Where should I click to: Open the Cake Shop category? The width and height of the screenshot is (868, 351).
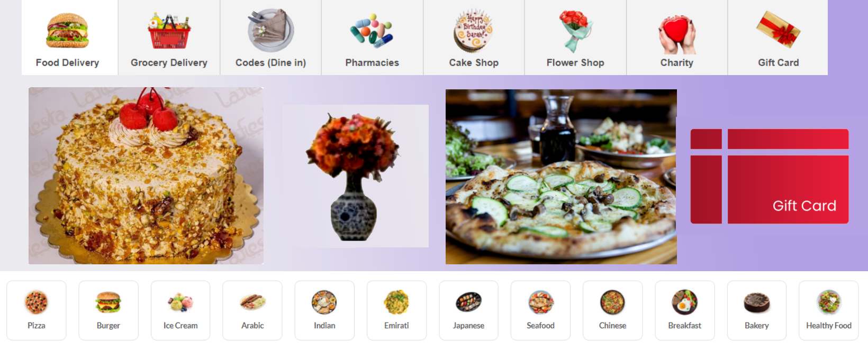pyautogui.click(x=474, y=38)
